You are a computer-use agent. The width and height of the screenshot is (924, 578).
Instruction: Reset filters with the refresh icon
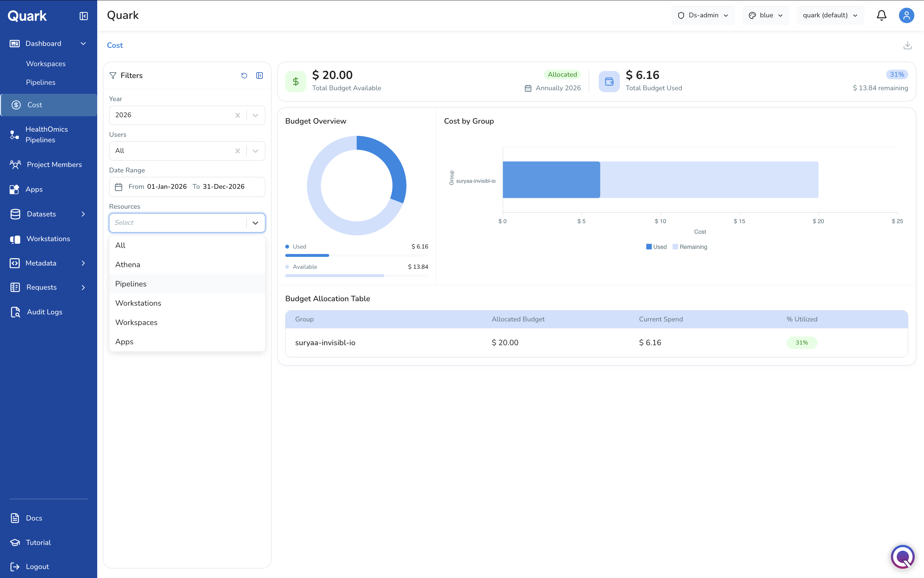pyautogui.click(x=244, y=76)
